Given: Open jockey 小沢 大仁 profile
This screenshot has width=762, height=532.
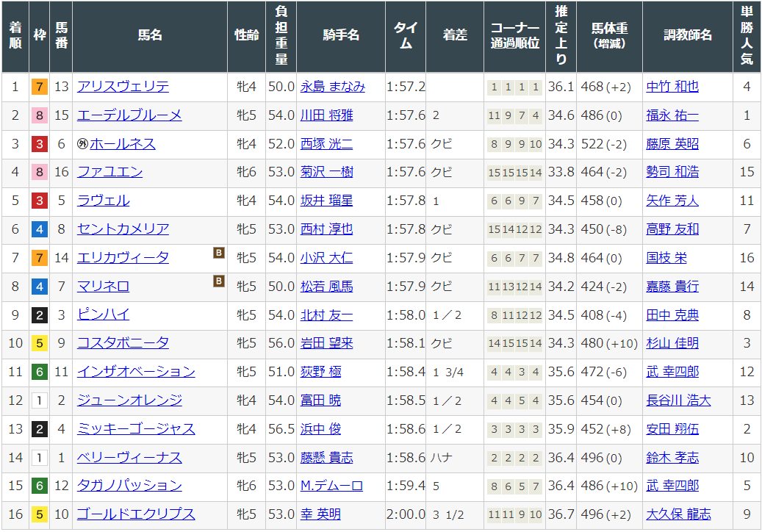Looking at the screenshot, I should (326, 257).
